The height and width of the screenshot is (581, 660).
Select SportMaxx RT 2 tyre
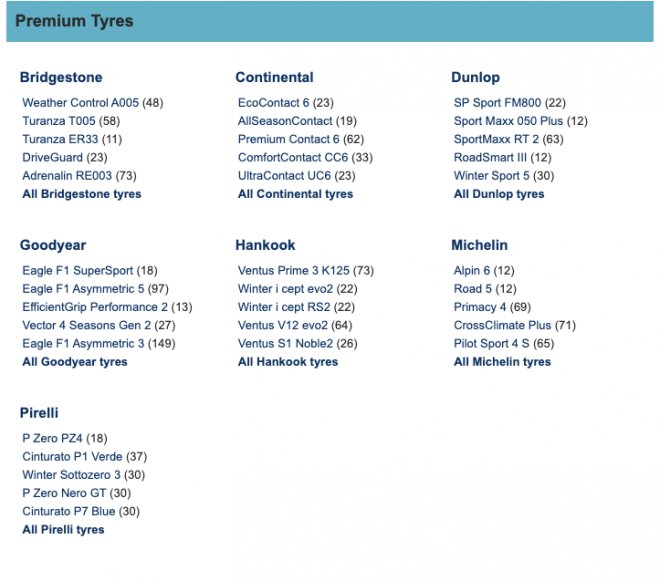point(496,139)
